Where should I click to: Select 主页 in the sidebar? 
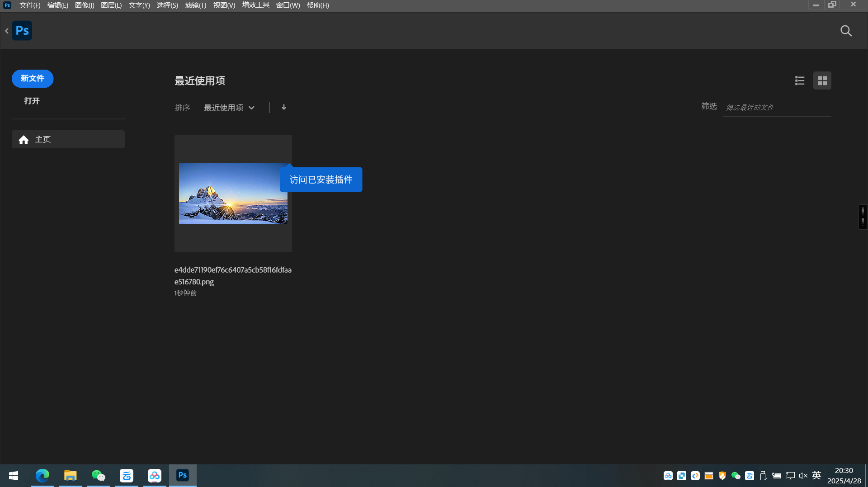point(68,139)
